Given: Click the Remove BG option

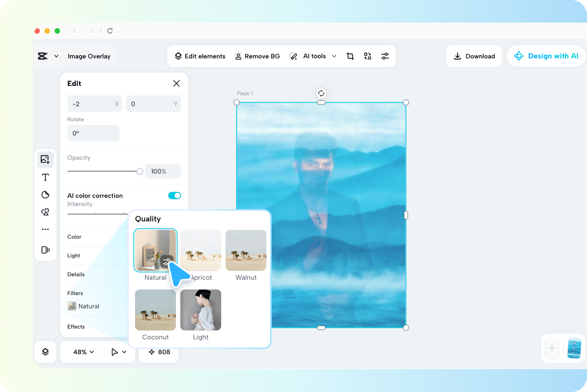Looking at the screenshot, I should pos(257,56).
